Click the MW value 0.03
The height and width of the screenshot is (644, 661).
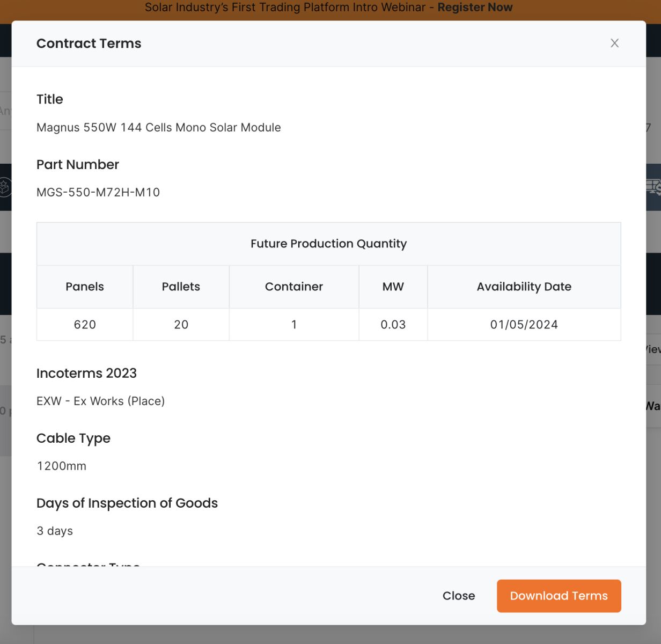point(393,325)
